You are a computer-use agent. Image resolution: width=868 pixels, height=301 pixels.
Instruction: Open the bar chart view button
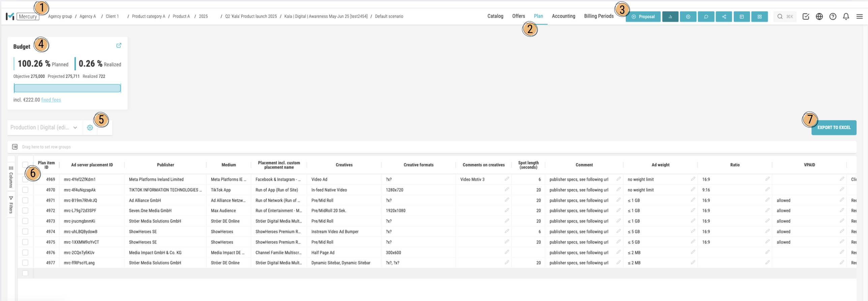click(x=670, y=17)
